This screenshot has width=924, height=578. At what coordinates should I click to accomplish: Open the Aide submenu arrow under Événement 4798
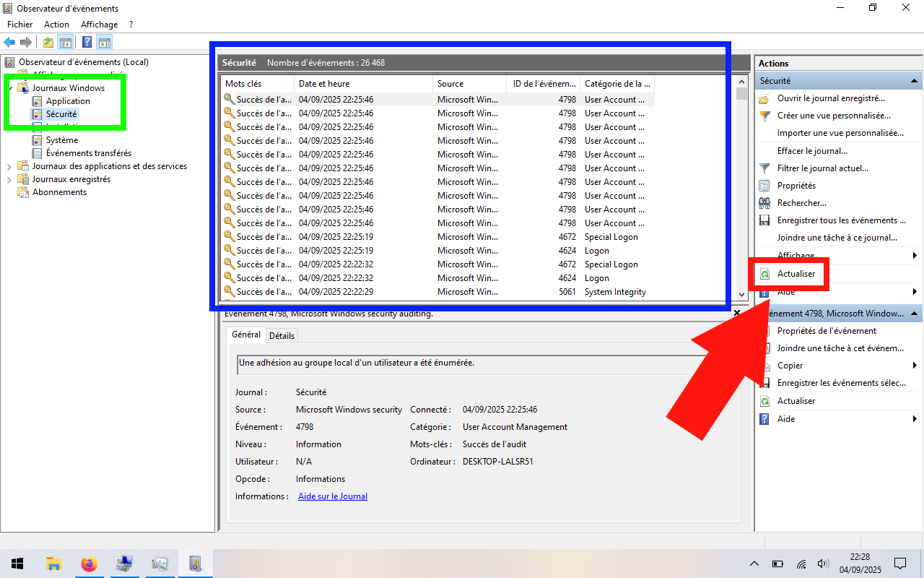915,419
